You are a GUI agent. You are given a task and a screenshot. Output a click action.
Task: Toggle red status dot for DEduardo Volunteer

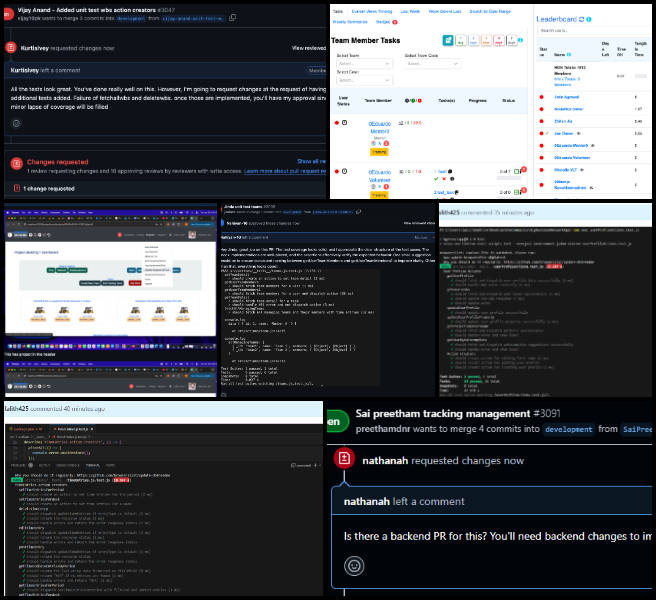[336, 171]
